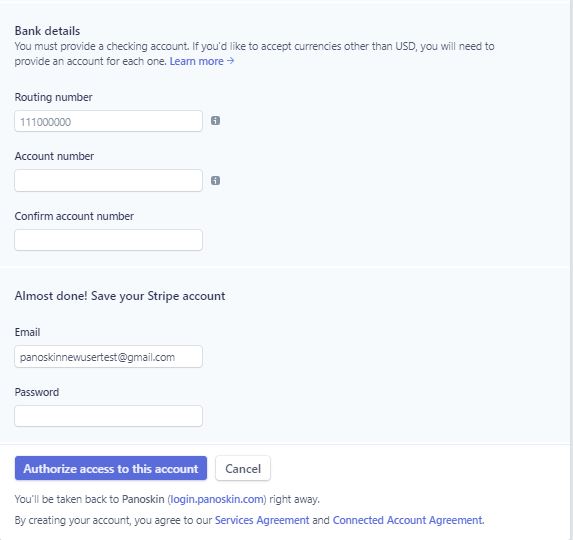
Task: Open the Services Agreement link
Action: tap(262, 520)
